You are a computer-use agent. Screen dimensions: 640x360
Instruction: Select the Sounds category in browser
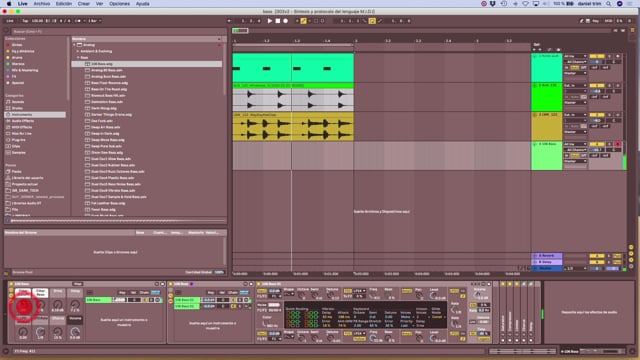pos(18,102)
